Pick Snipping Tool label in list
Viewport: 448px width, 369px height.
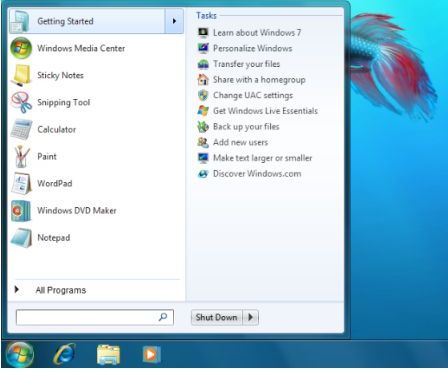[64, 102]
